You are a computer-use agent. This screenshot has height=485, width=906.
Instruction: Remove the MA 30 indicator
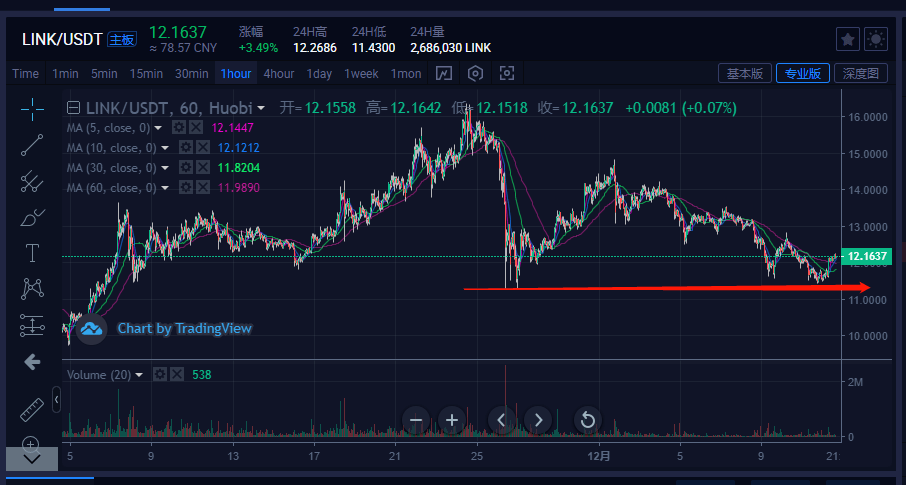[202, 168]
